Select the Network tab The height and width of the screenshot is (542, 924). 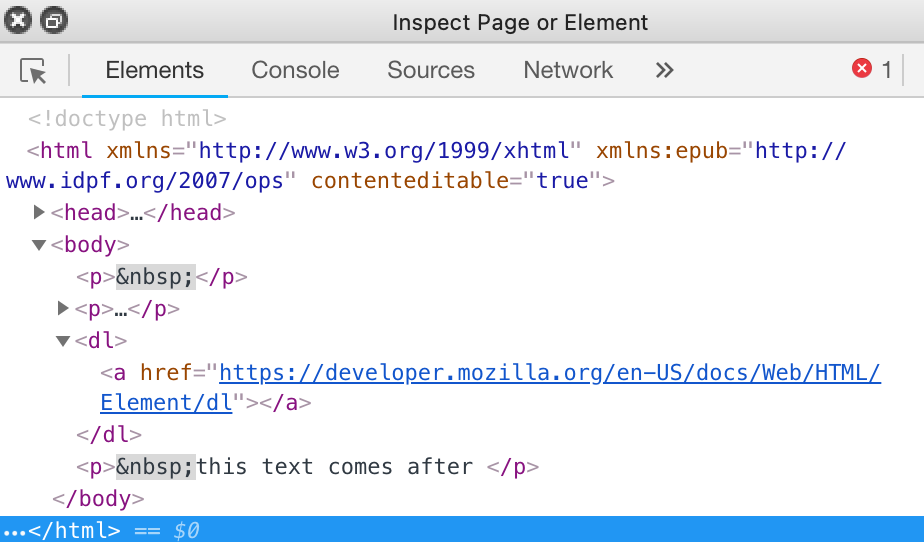coord(568,71)
